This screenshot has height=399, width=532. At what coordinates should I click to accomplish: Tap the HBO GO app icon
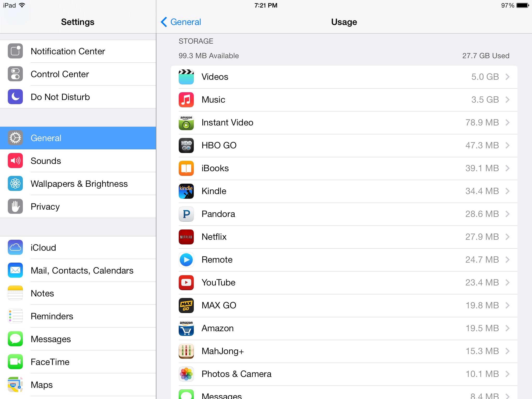click(x=186, y=145)
